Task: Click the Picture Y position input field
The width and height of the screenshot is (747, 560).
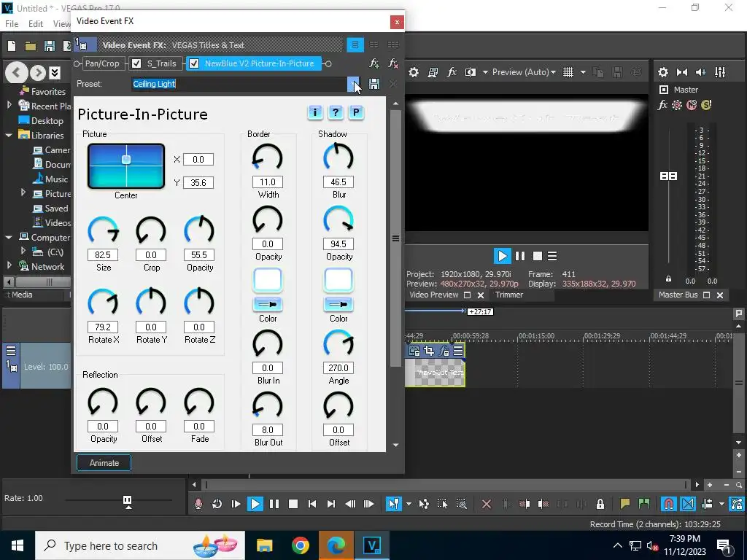Action: [x=198, y=183]
